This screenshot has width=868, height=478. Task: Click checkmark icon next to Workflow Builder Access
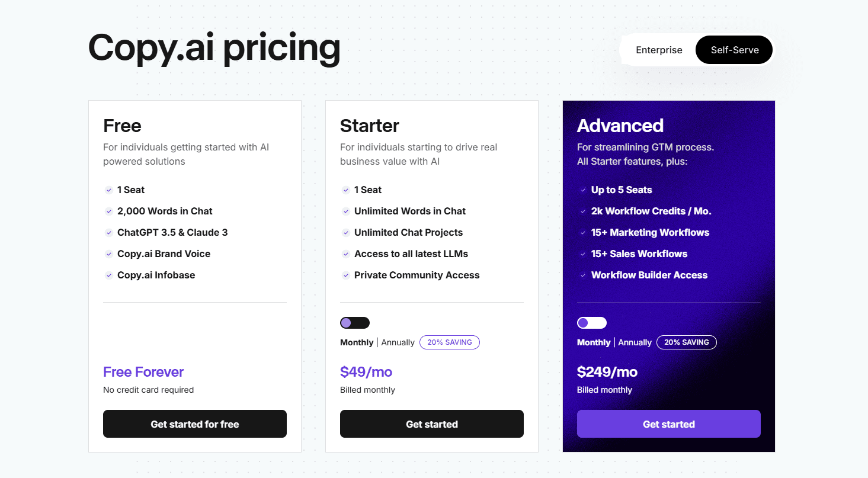[x=583, y=275]
